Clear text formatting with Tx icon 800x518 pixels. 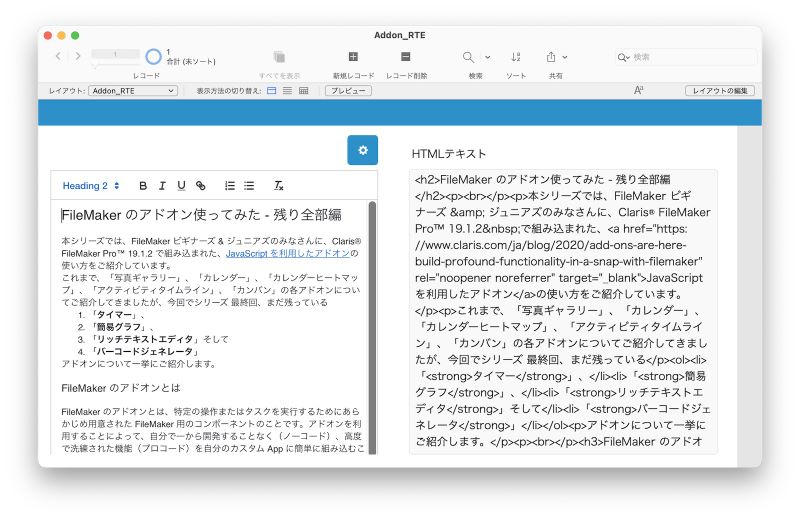[x=279, y=186]
